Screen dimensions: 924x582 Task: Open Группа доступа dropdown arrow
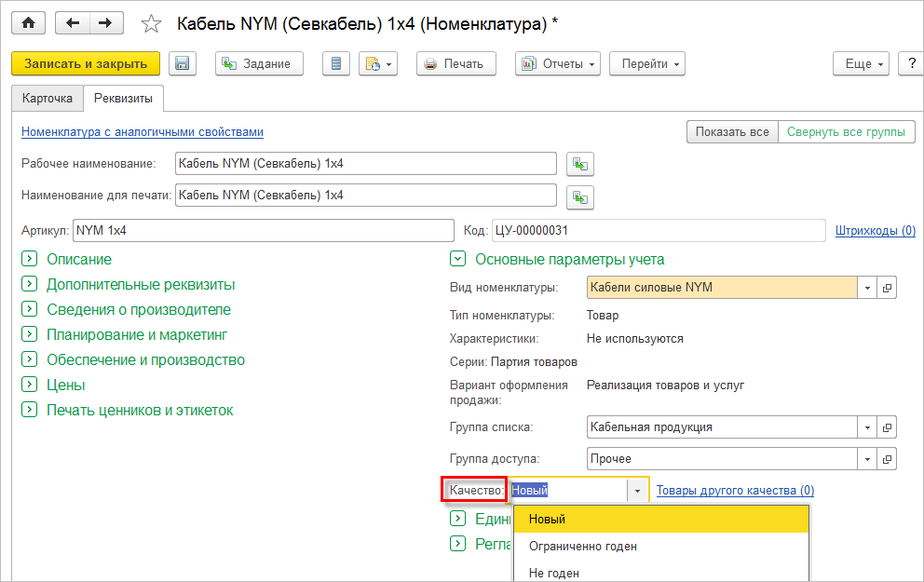tap(867, 459)
